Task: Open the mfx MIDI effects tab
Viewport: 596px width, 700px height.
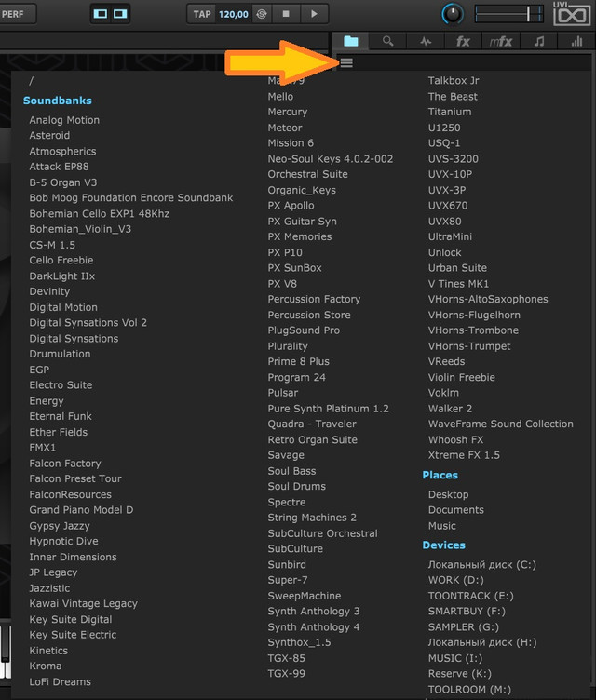Action: click(500, 41)
